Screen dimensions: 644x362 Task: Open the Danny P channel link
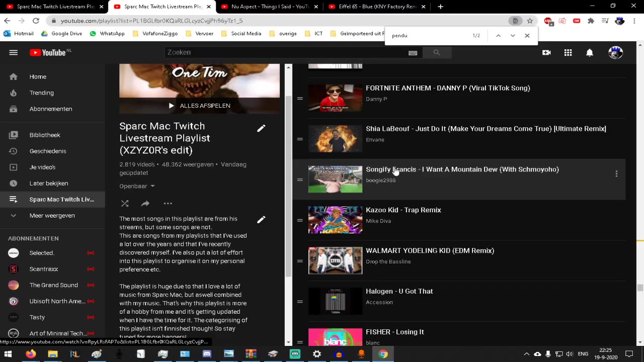[x=376, y=99]
